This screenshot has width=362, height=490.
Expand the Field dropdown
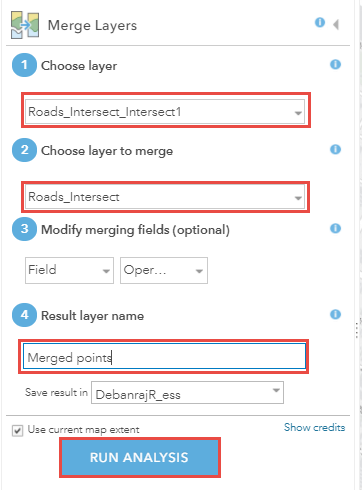click(69, 270)
